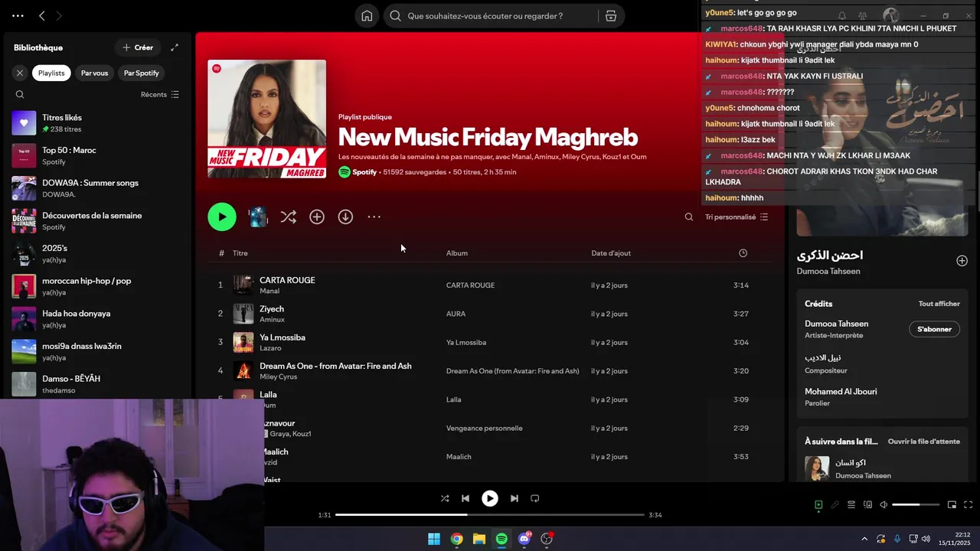Image resolution: width=980 pixels, height=551 pixels.
Task: Open 'moroccan hip-hop / pop' playlist
Action: point(96,286)
